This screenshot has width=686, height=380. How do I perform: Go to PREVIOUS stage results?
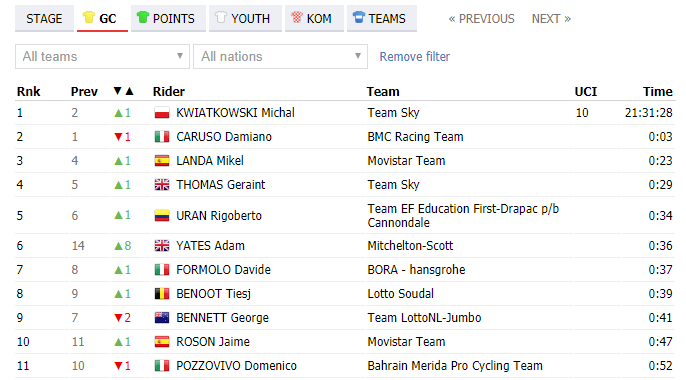481,19
